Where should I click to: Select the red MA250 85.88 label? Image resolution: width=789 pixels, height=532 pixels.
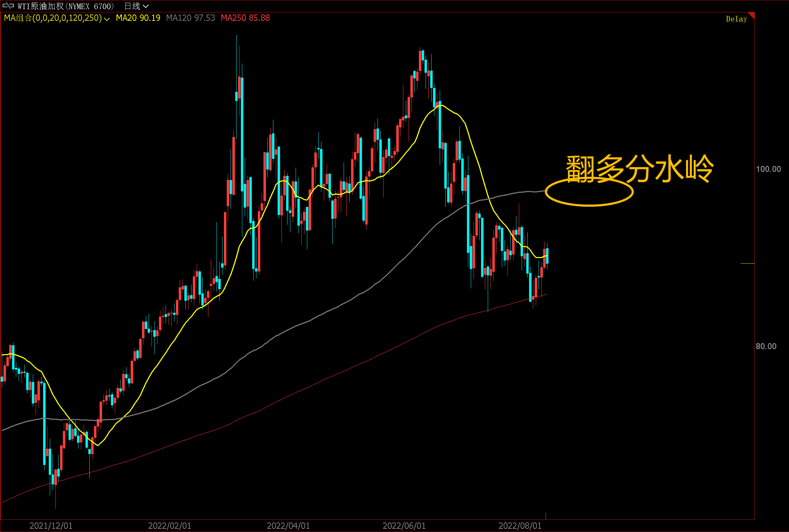click(x=245, y=18)
